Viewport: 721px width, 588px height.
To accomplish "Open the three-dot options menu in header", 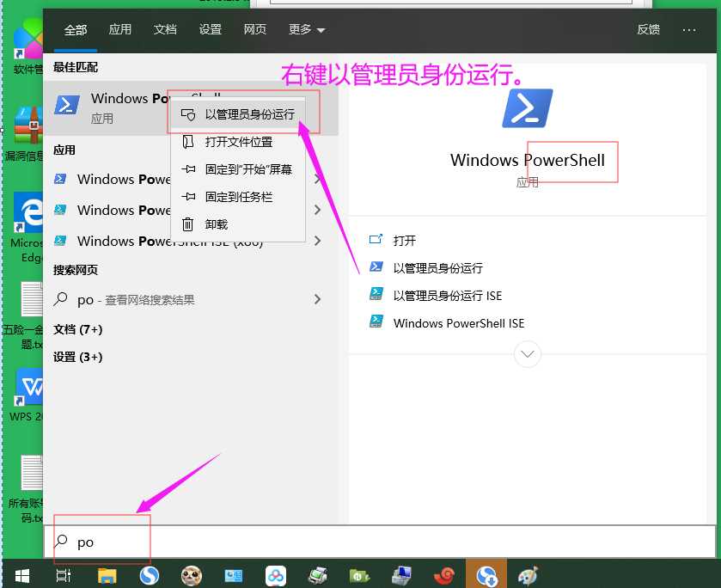I will 689,30.
